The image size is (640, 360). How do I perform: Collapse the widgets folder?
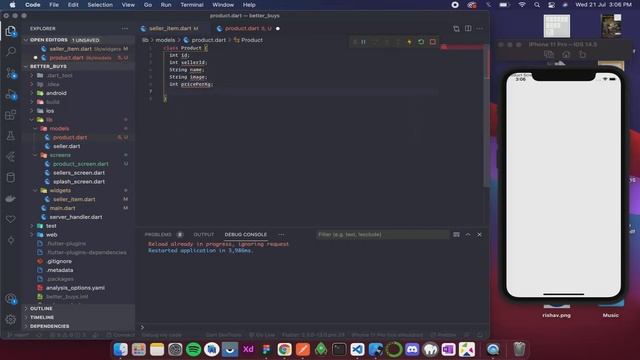coord(60,191)
